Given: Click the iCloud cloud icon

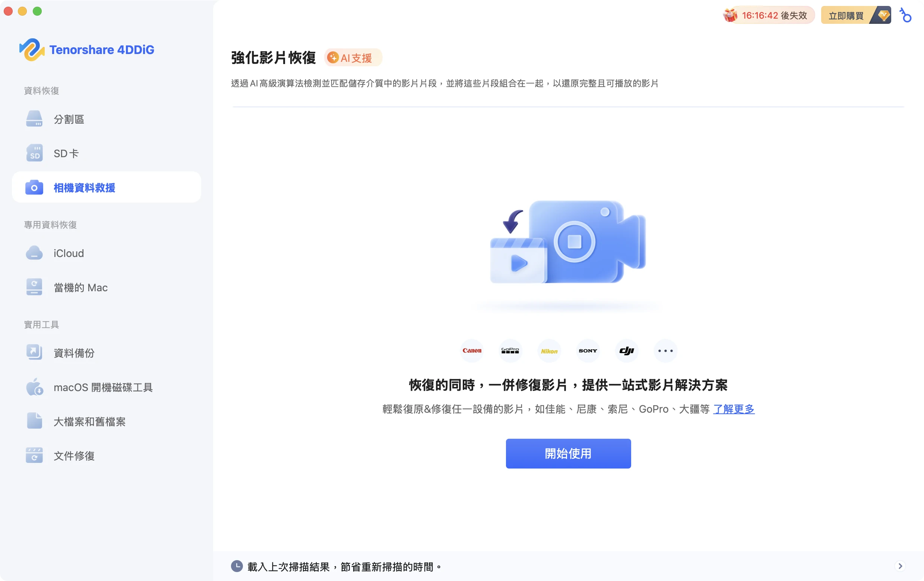Looking at the screenshot, I should click(x=34, y=253).
